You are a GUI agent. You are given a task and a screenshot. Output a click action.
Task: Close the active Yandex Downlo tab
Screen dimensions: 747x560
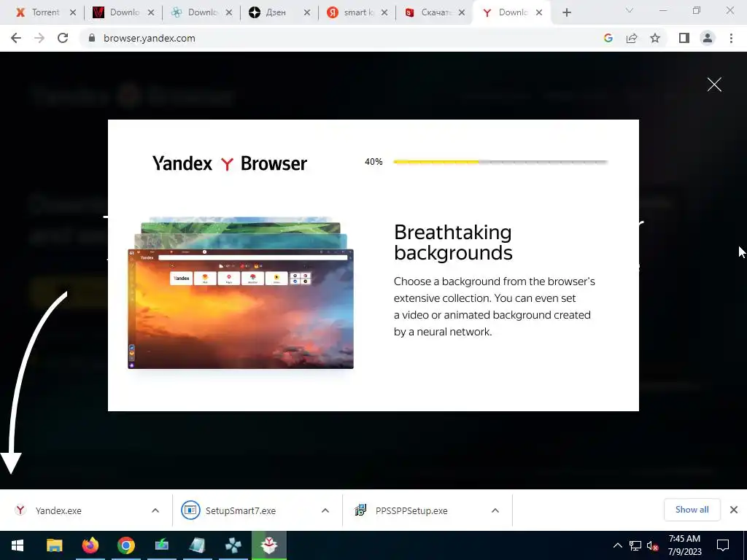click(539, 13)
